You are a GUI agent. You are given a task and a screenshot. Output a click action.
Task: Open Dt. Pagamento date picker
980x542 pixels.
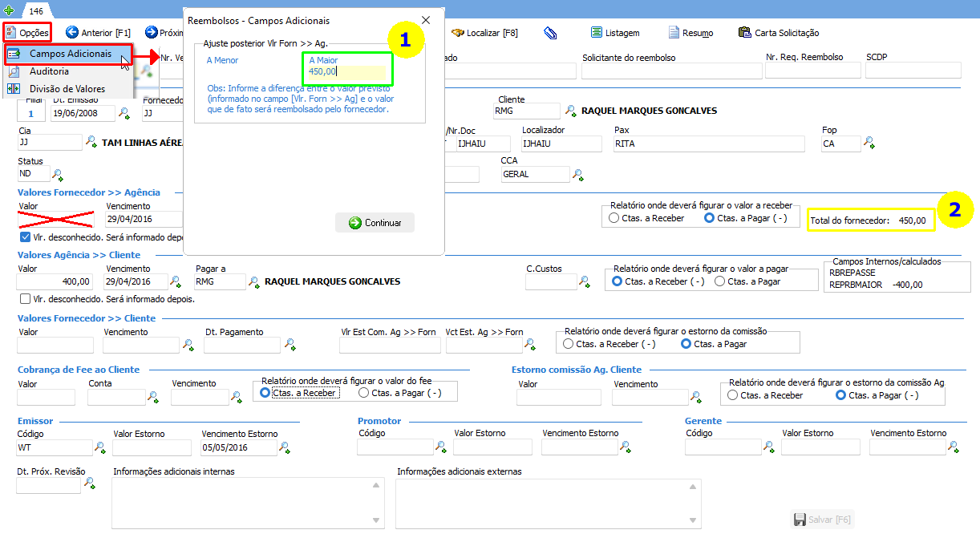[x=290, y=345]
